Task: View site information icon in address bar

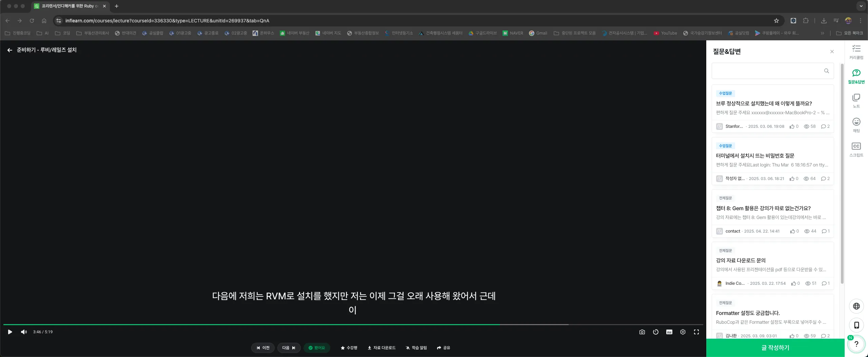Action: pos(59,21)
